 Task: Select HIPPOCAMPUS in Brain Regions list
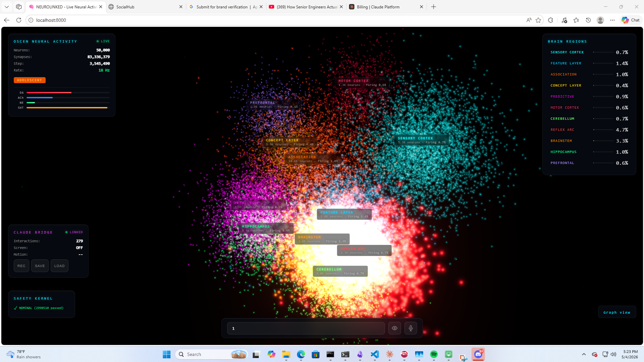click(589, 152)
